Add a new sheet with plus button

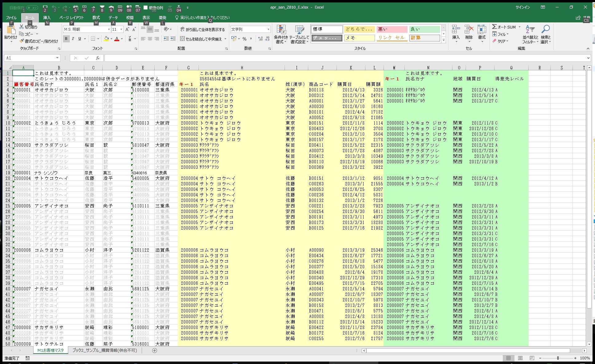(155, 350)
